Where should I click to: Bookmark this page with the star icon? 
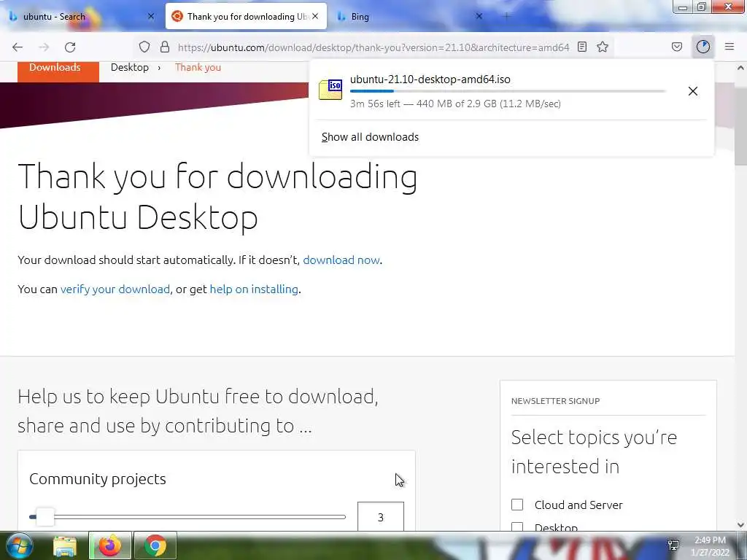[x=603, y=47]
